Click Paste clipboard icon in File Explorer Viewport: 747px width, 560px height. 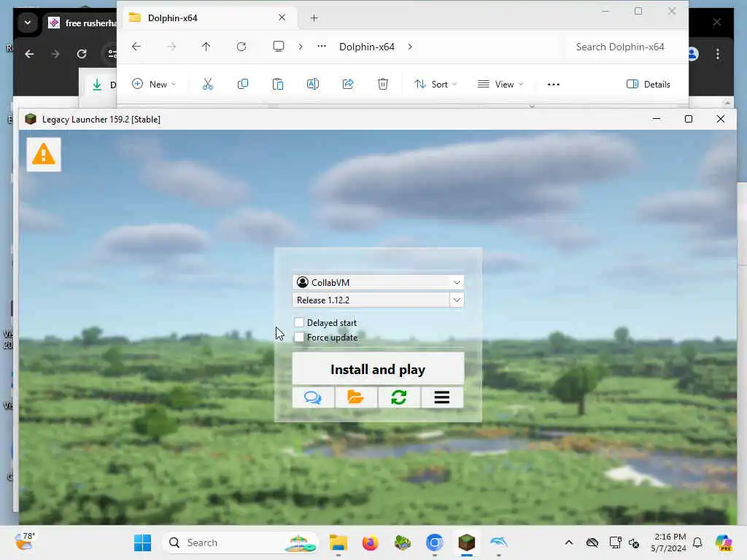click(x=278, y=85)
